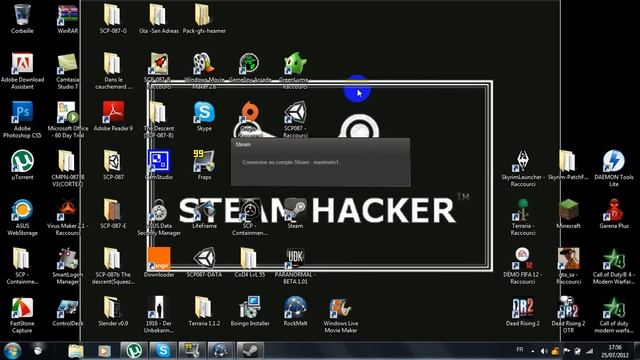Show hidden tray icons arrow
This screenshot has width=640, height=360.
(x=533, y=351)
